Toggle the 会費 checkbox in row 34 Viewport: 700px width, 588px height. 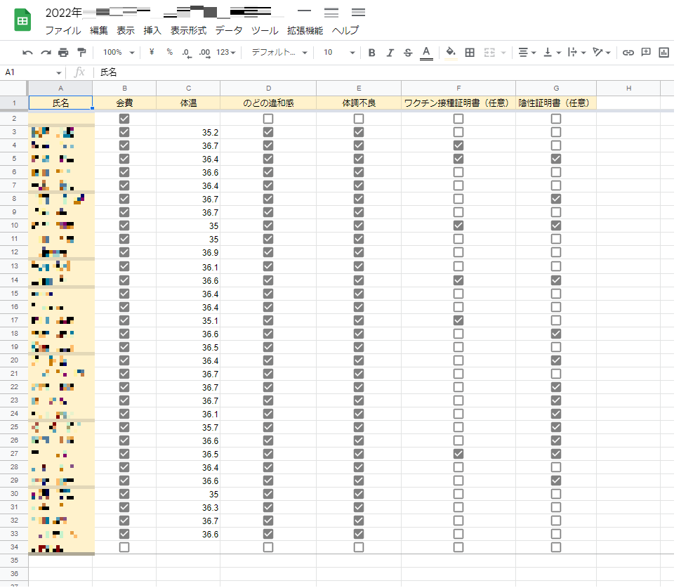[x=124, y=547]
